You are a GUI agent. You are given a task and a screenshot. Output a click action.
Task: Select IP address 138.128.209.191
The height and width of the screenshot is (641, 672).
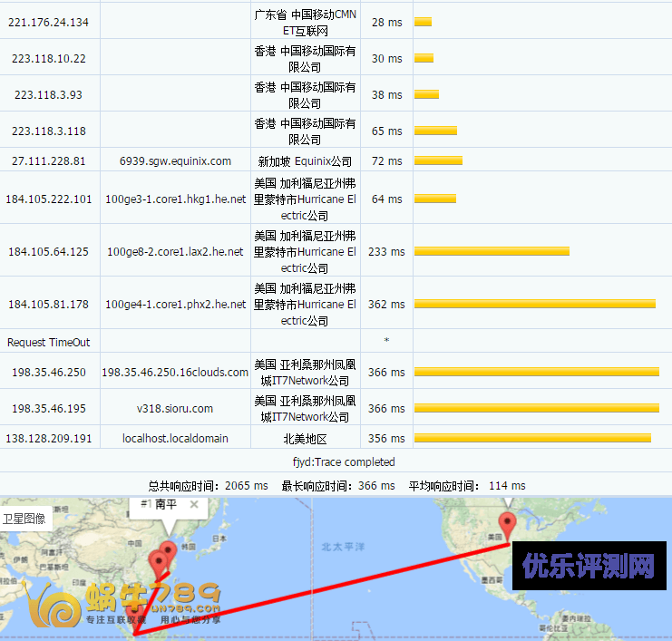[48, 439]
